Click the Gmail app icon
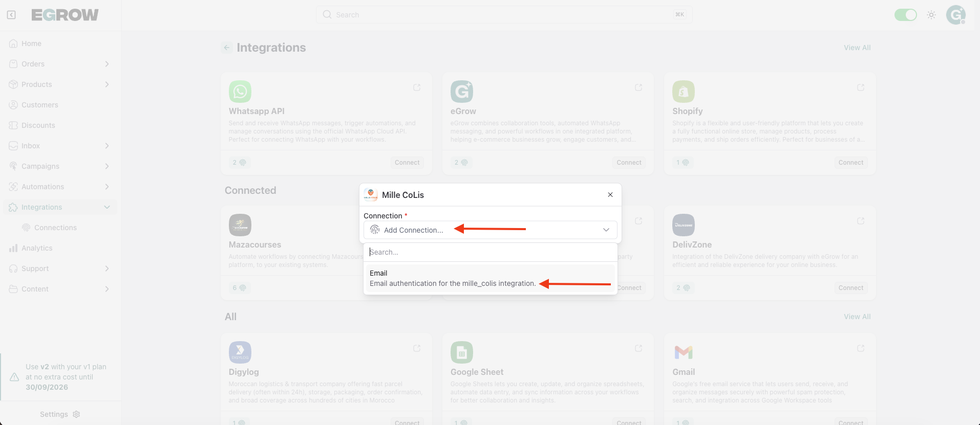Screen dimensions: 980x425 [x=684, y=352]
